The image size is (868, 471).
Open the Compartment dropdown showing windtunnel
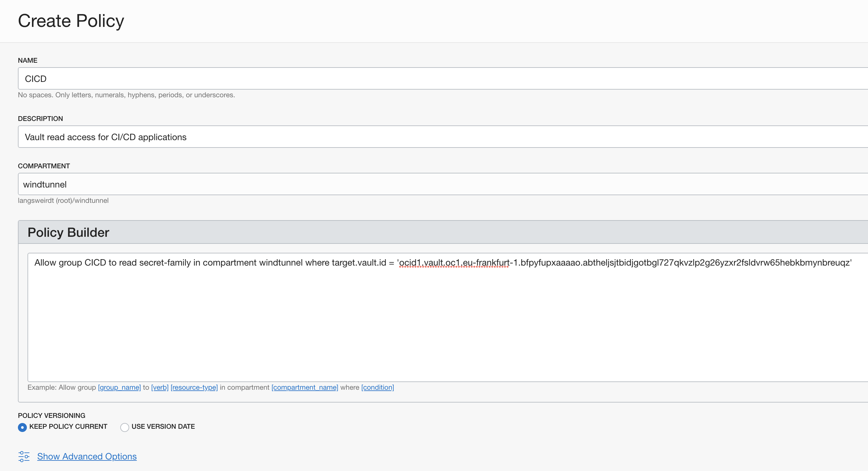pyautogui.click(x=443, y=184)
